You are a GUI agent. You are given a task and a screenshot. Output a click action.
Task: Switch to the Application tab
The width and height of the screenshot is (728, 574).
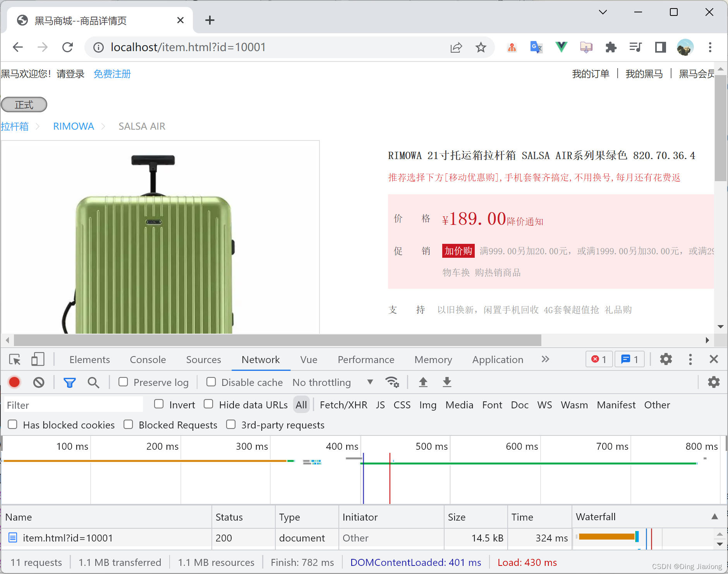[498, 360]
